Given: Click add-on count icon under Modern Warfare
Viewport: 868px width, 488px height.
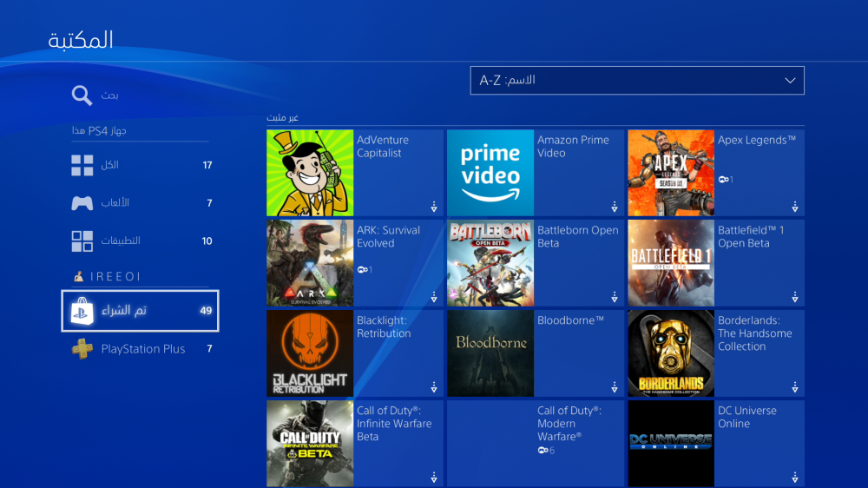Looking at the screenshot, I should [x=542, y=451].
